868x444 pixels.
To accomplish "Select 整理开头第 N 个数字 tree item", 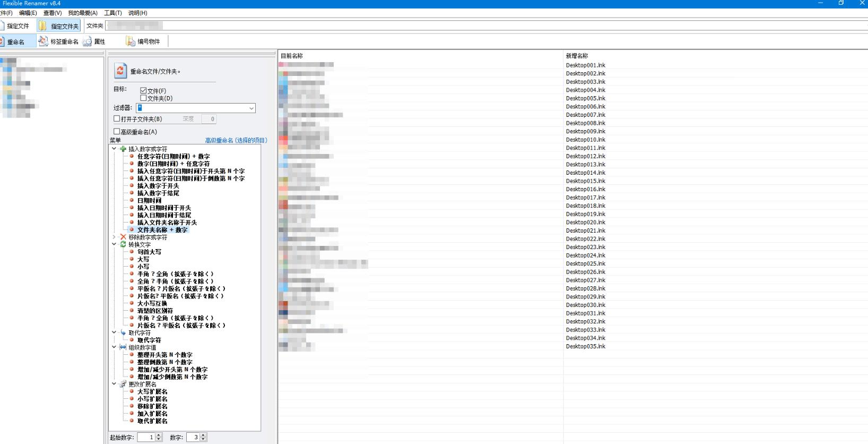I will [x=165, y=355].
